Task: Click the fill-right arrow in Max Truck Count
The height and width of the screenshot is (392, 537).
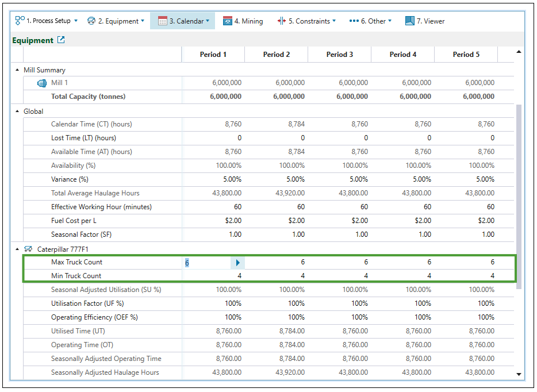Action: tap(238, 263)
